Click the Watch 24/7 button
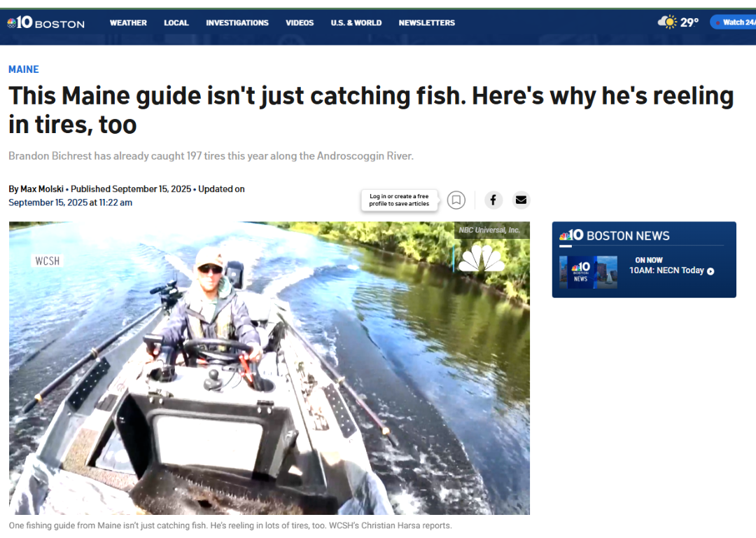Image resolution: width=756 pixels, height=538 pixels. 734,22
